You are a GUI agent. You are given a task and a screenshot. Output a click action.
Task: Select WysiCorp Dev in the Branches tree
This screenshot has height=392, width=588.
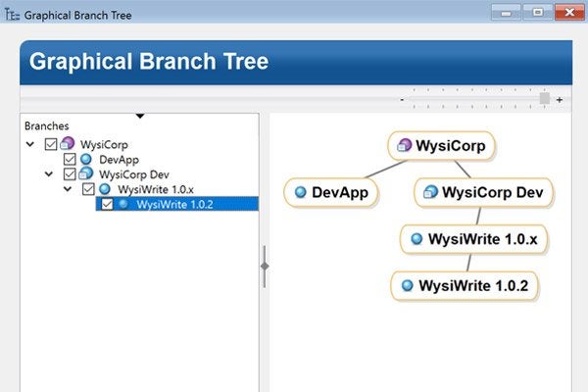point(134,174)
